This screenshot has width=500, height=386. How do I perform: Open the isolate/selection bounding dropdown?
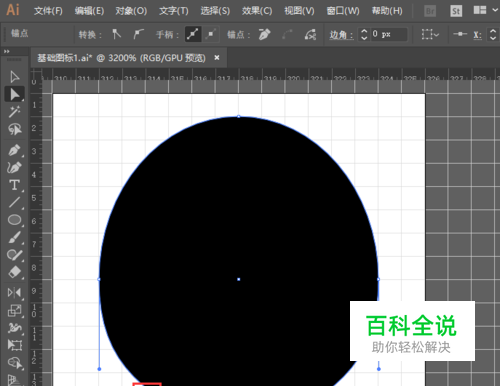430,34
